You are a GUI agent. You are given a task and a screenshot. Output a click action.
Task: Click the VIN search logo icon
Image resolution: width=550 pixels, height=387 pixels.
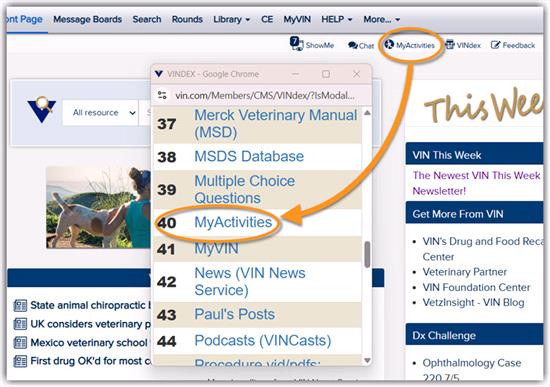coord(42,109)
